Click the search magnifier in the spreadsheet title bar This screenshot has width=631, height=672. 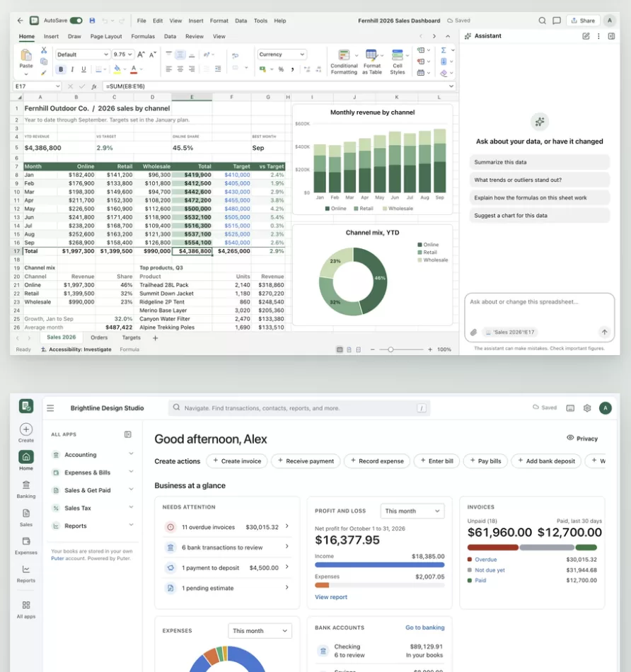coord(543,21)
